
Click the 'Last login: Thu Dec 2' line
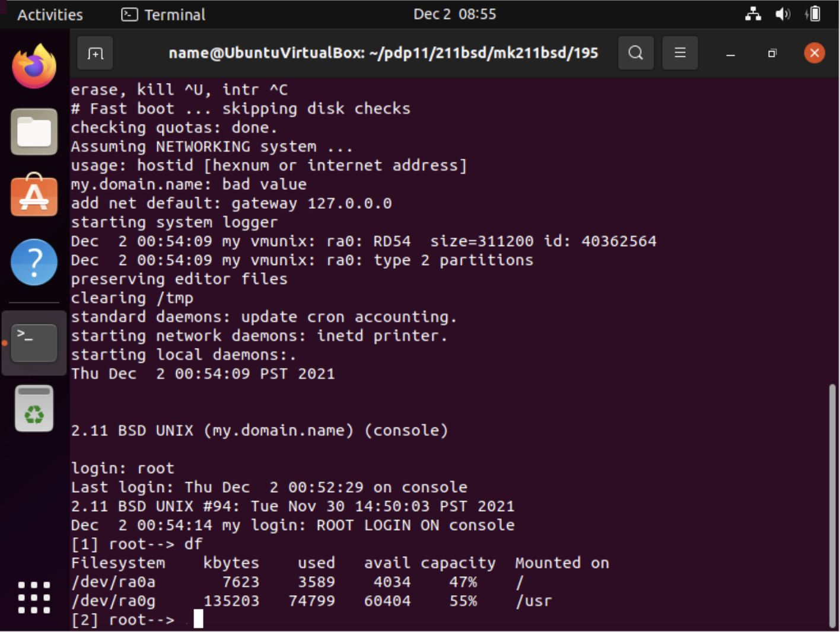click(x=269, y=487)
